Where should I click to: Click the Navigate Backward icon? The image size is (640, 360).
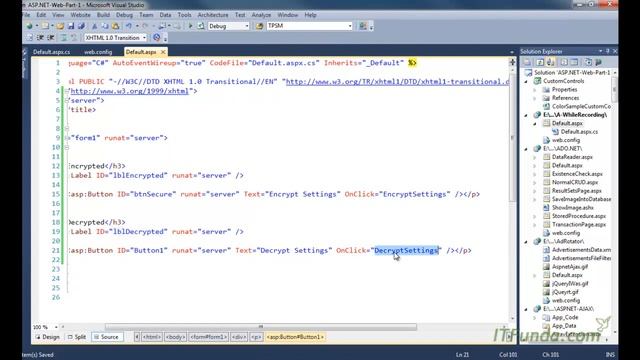coord(162,26)
